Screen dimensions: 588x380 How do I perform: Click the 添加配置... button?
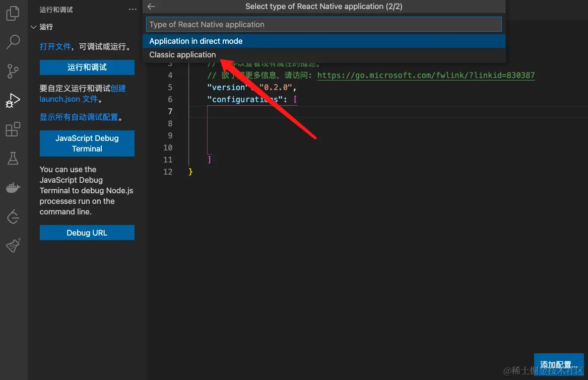click(x=559, y=364)
